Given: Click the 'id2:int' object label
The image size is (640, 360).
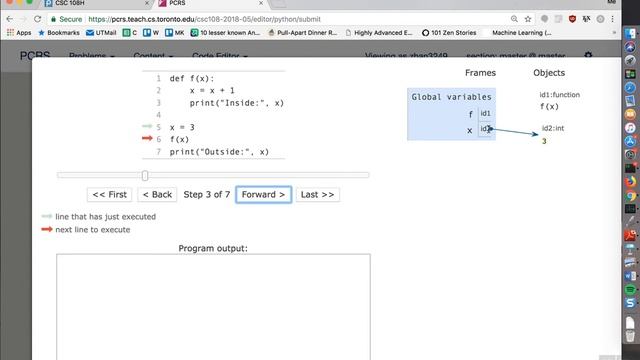Looking at the screenshot, I should point(553,128).
